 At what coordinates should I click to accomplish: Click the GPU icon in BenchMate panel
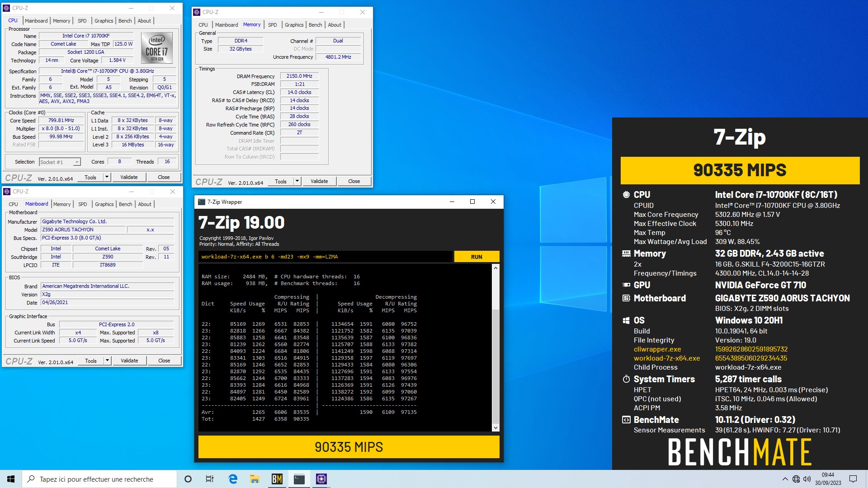coord(626,285)
